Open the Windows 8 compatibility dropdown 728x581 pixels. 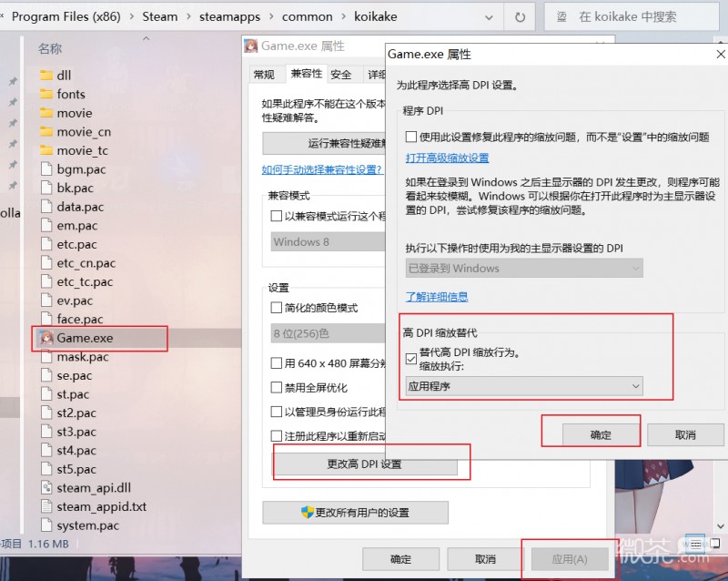coord(329,241)
